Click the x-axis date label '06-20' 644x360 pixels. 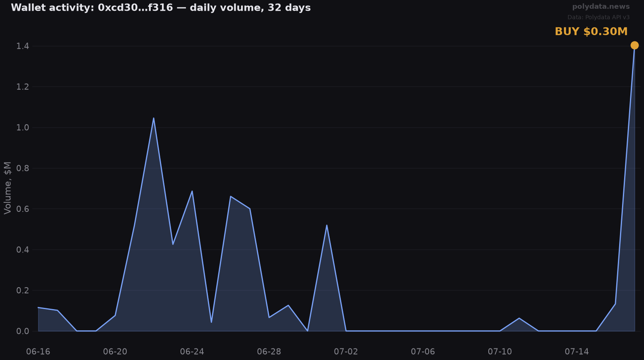click(x=115, y=352)
